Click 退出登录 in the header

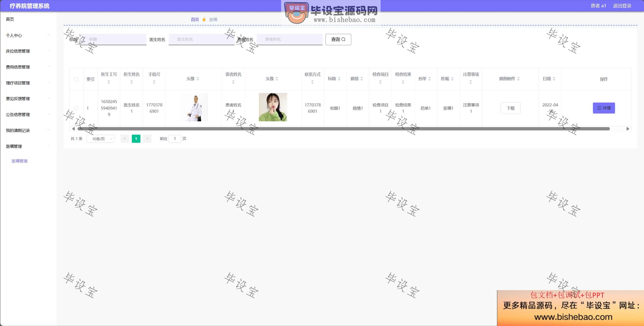click(x=622, y=6)
